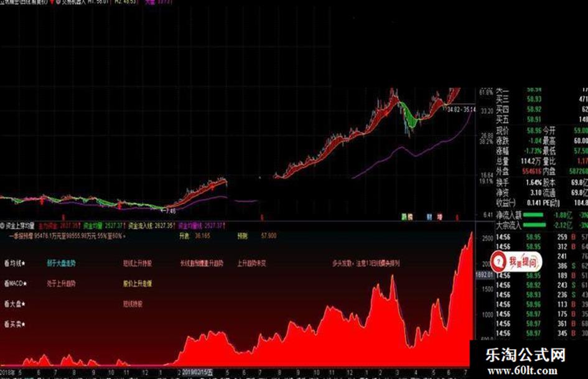Select the 看买卖★ row label
The height and width of the screenshot is (379, 588).
coord(15,324)
